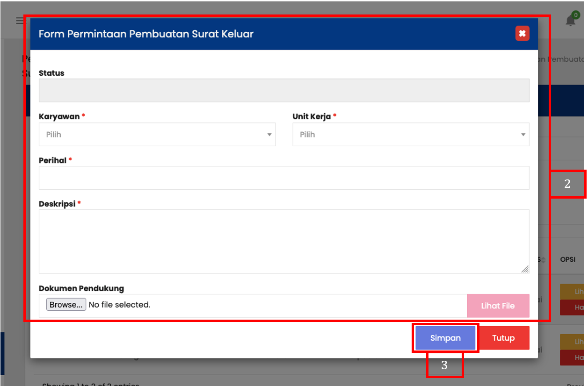Click first row's yellow Lihat button

point(574,292)
